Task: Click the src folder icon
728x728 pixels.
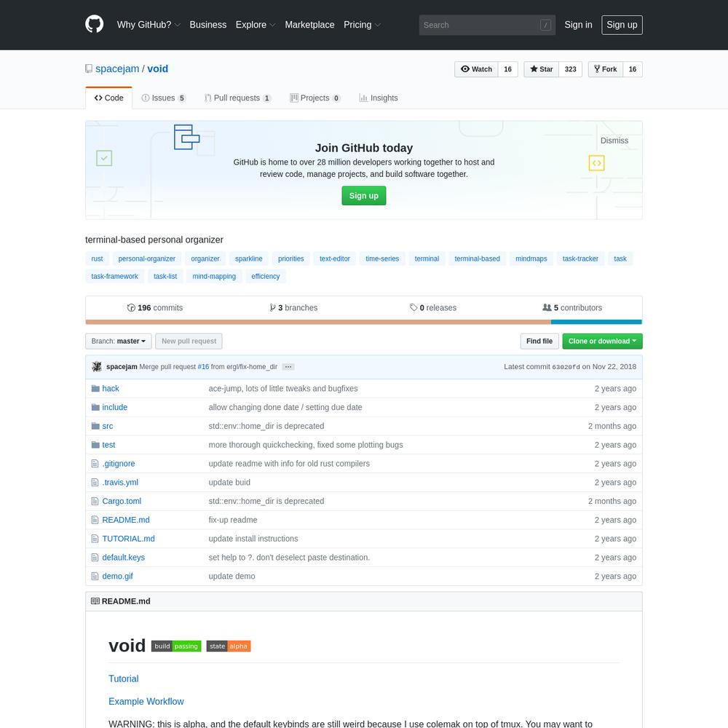Action: tap(95, 426)
